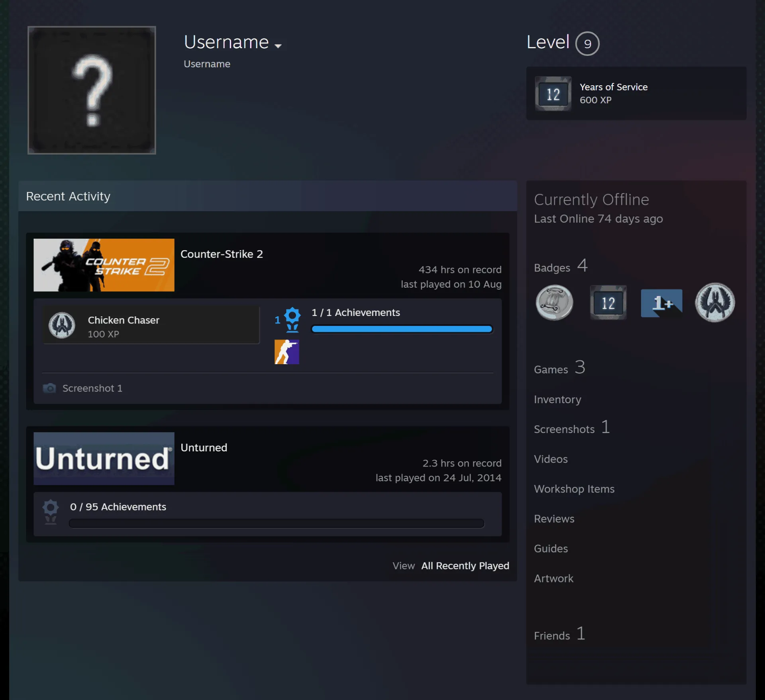Open the Screenshot 1 link
The width and height of the screenshot is (765, 700).
point(92,388)
